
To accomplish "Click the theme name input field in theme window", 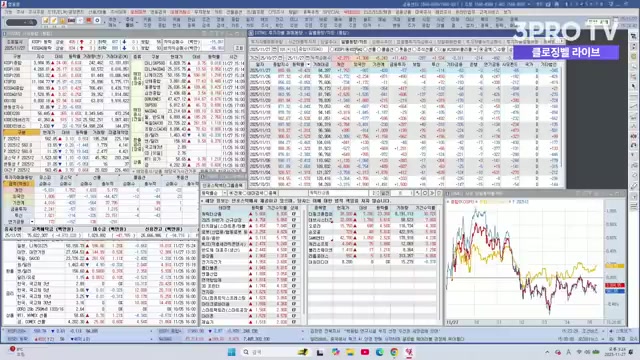I will (x=339, y=193).
